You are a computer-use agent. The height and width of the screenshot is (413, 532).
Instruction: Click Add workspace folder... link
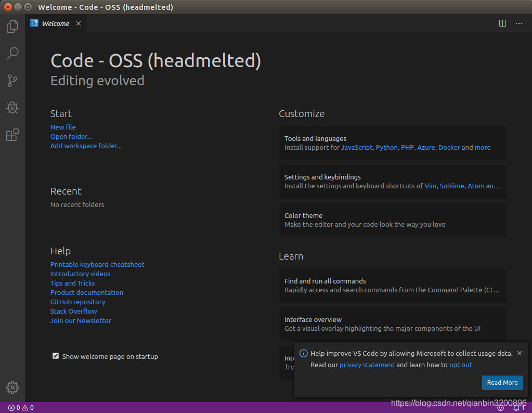pos(86,146)
